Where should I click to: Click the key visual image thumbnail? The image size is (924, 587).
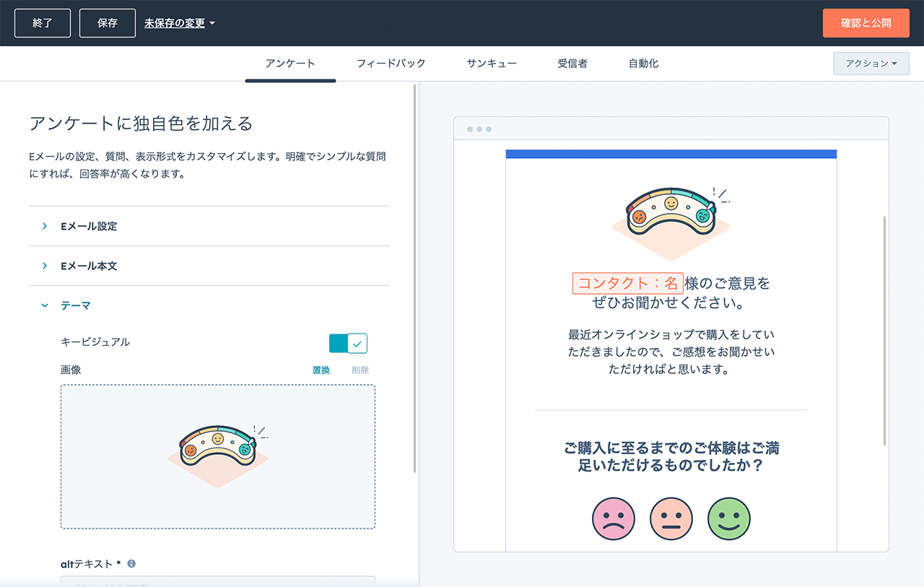(x=218, y=456)
